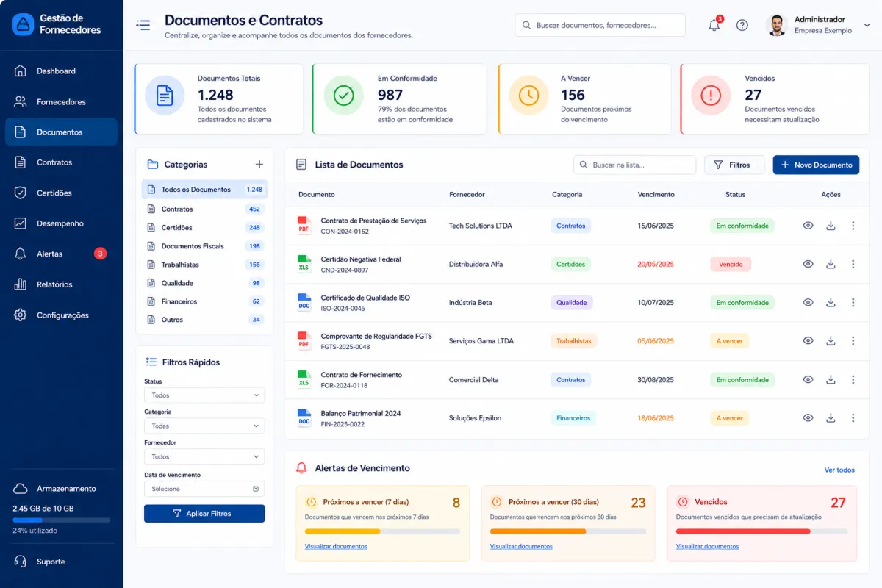Download the Balanço Patrimonial 2024 file
Viewport: 882px width, 588px height.
tap(831, 417)
